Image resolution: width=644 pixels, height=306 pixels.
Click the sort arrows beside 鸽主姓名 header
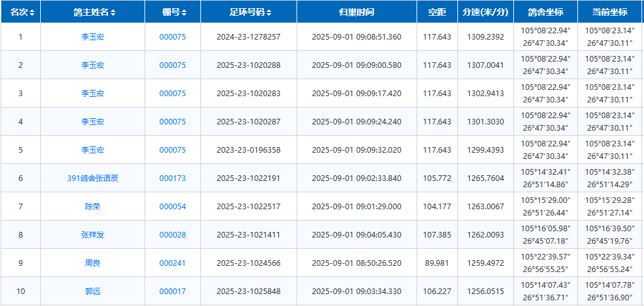(x=113, y=13)
